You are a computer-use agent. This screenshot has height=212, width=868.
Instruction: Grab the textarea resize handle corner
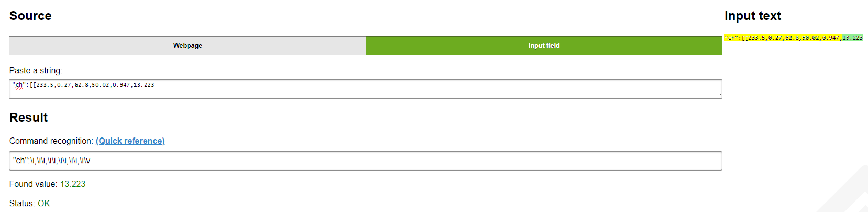coord(719,96)
